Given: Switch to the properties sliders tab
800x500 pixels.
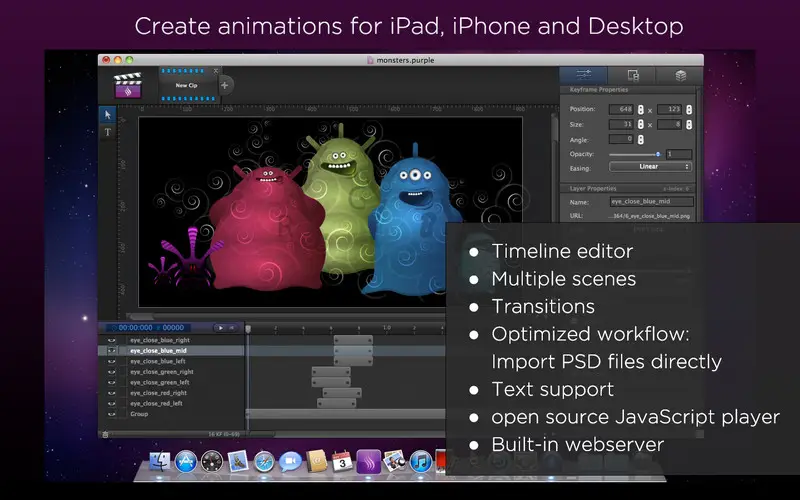Looking at the screenshot, I should pyautogui.click(x=584, y=75).
